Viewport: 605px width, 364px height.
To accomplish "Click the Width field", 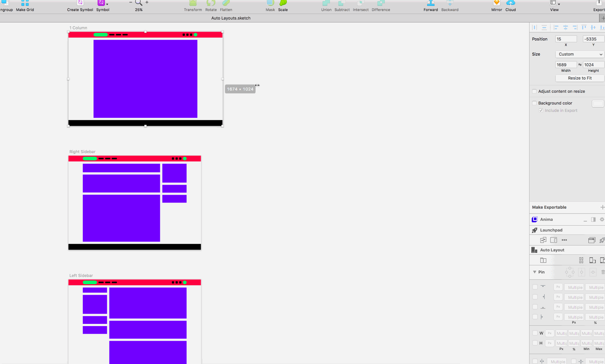I will click(x=566, y=65).
